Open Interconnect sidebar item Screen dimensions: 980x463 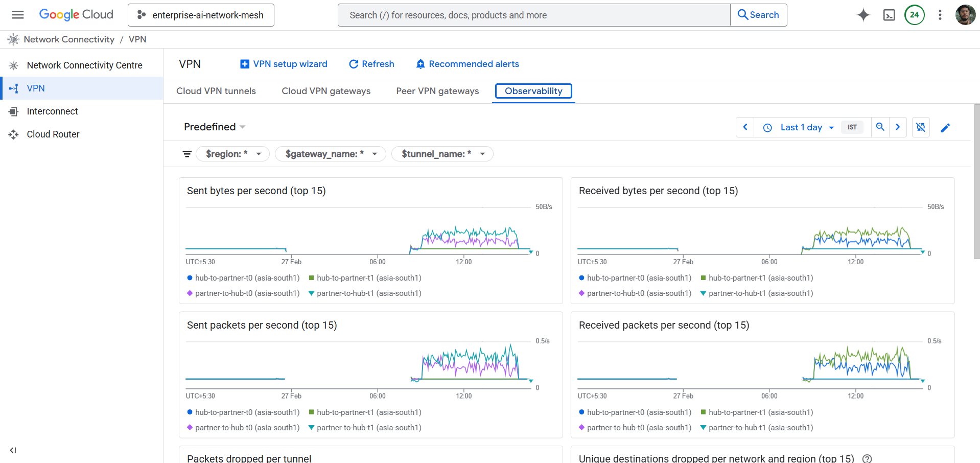pos(82,111)
